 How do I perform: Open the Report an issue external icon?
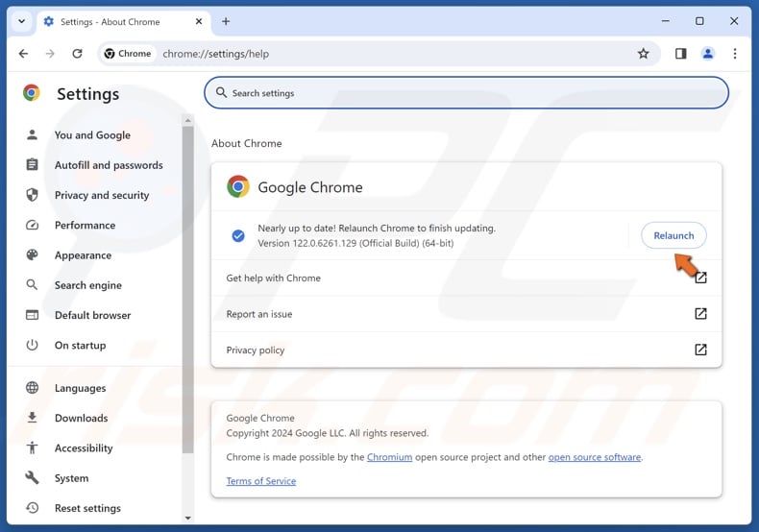[x=700, y=314]
